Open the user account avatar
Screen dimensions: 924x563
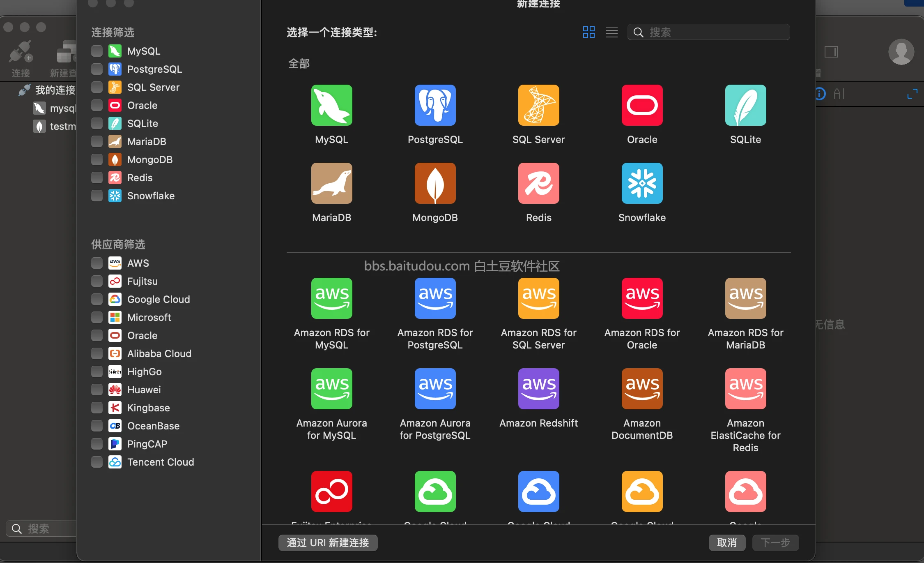901,52
